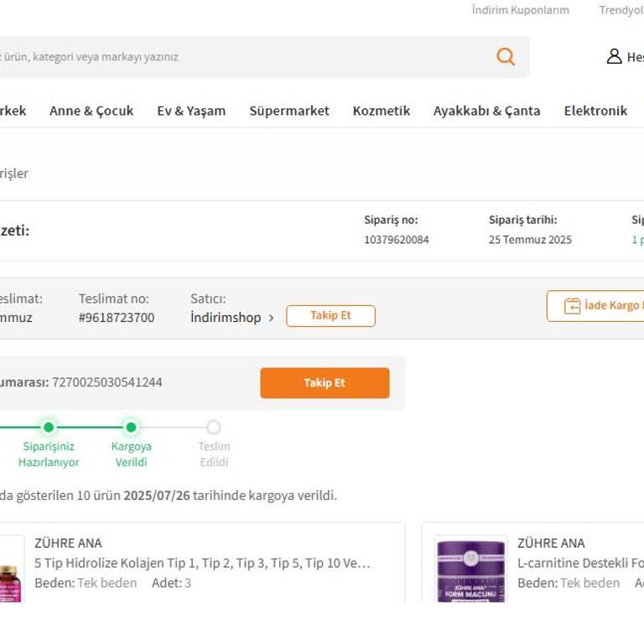The height and width of the screenshot is (644, 644).
Task: Click delivery number #9618723700
Action: (x=117, y=318)
